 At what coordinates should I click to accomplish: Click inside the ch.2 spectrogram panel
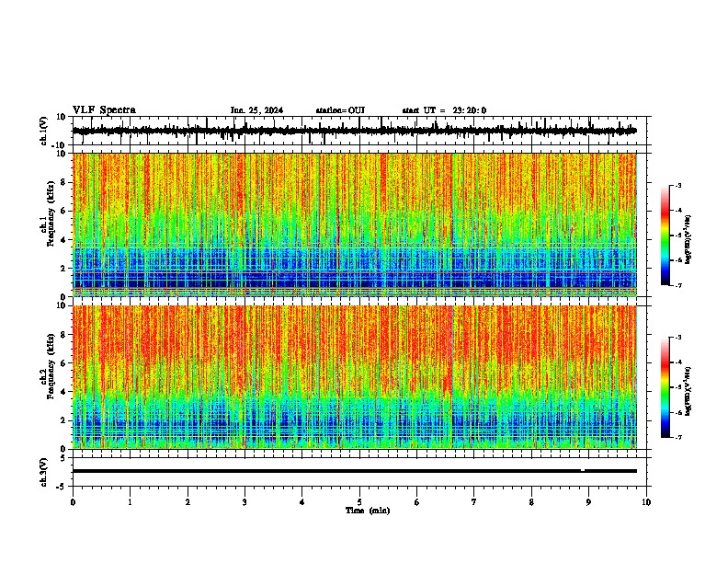click(x=354, y=377)
